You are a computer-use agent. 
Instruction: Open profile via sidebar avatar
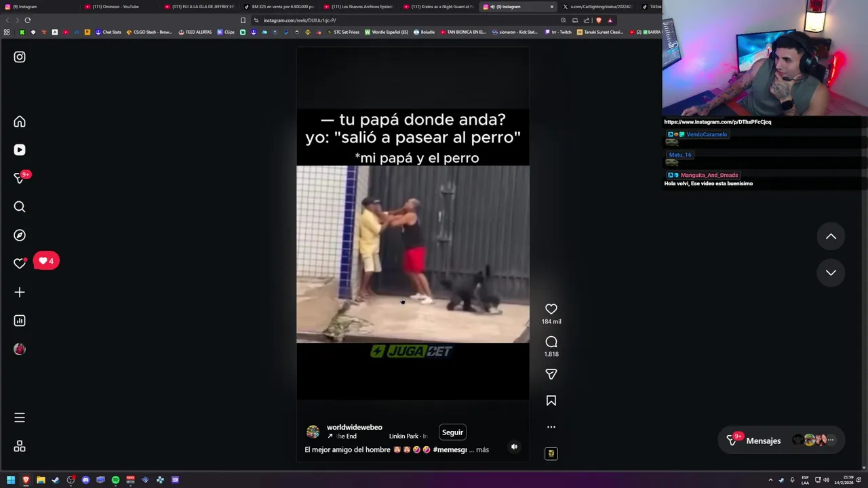[x=20, y=349]
